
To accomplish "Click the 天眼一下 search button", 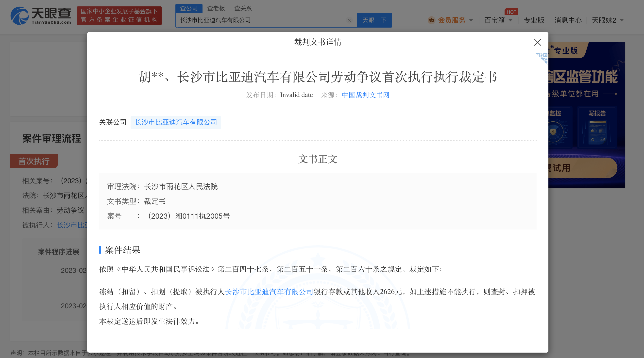I will (x=374, y=20).
